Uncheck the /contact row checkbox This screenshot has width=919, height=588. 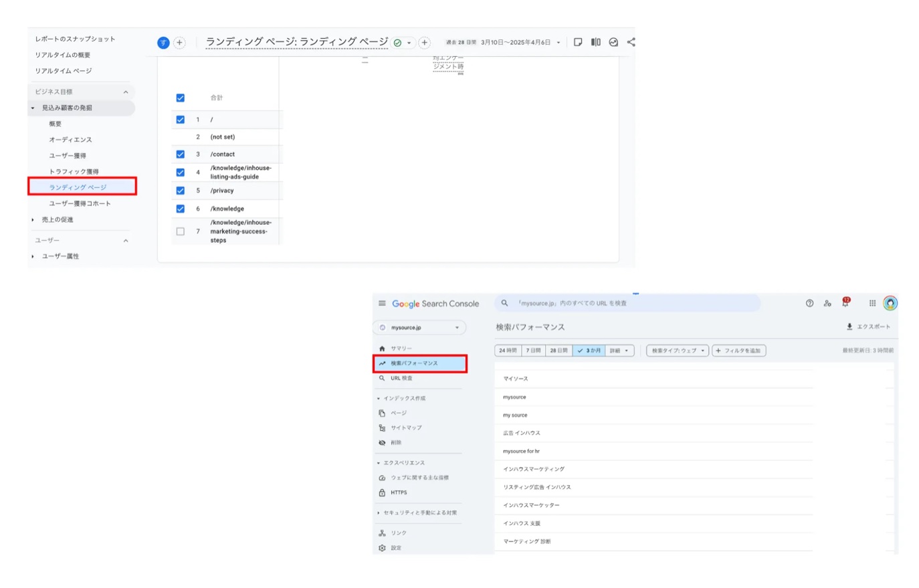click(181, 154)
